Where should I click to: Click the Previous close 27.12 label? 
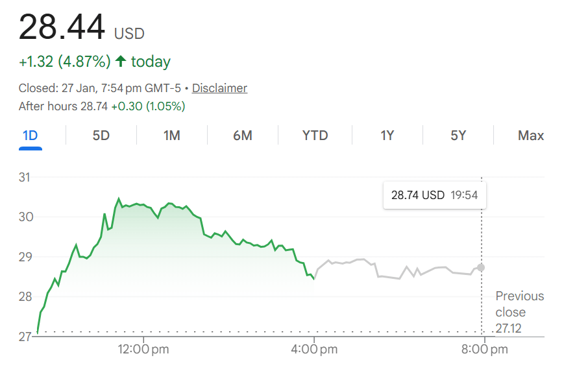point(519,312)
